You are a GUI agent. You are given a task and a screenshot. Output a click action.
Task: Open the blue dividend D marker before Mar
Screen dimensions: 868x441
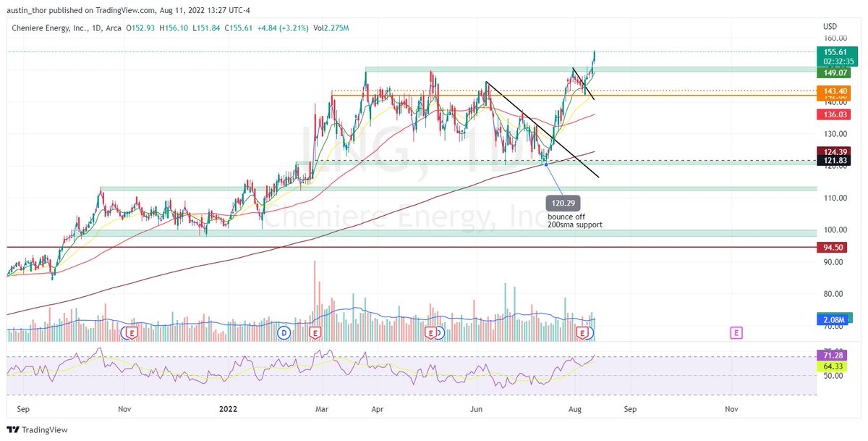(x=284, y=332)
